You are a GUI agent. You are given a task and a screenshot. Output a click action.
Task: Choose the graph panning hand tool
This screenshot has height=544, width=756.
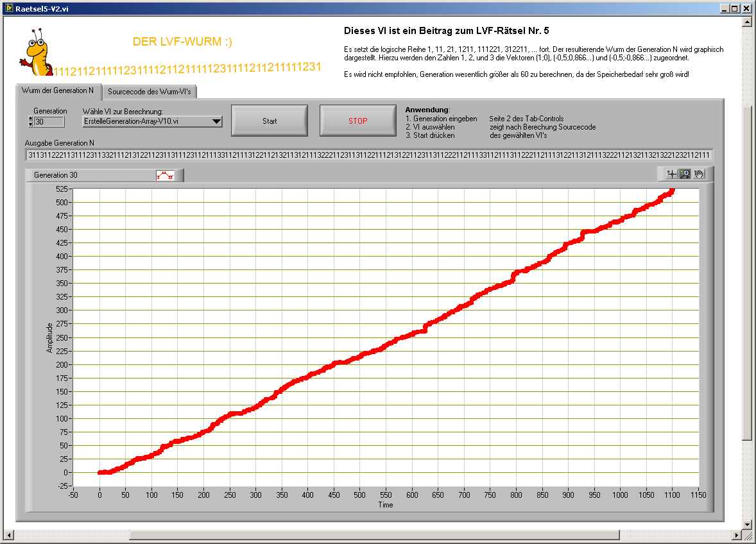pos(699,174)
